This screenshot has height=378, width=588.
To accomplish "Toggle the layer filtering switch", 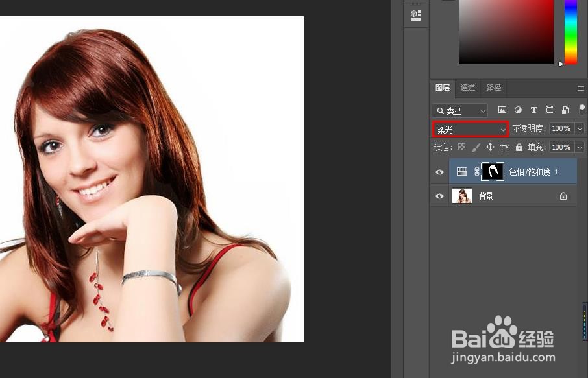I will 582,110.
